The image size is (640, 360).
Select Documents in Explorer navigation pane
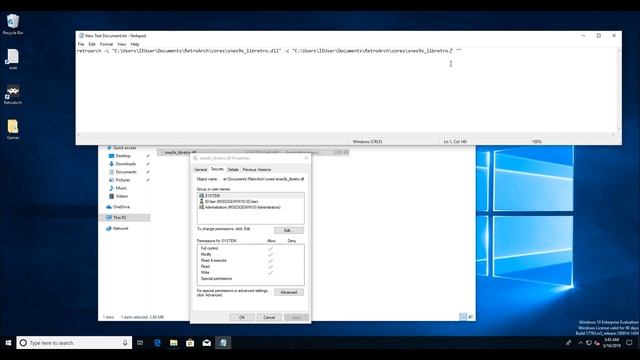(x=126, y=172)
